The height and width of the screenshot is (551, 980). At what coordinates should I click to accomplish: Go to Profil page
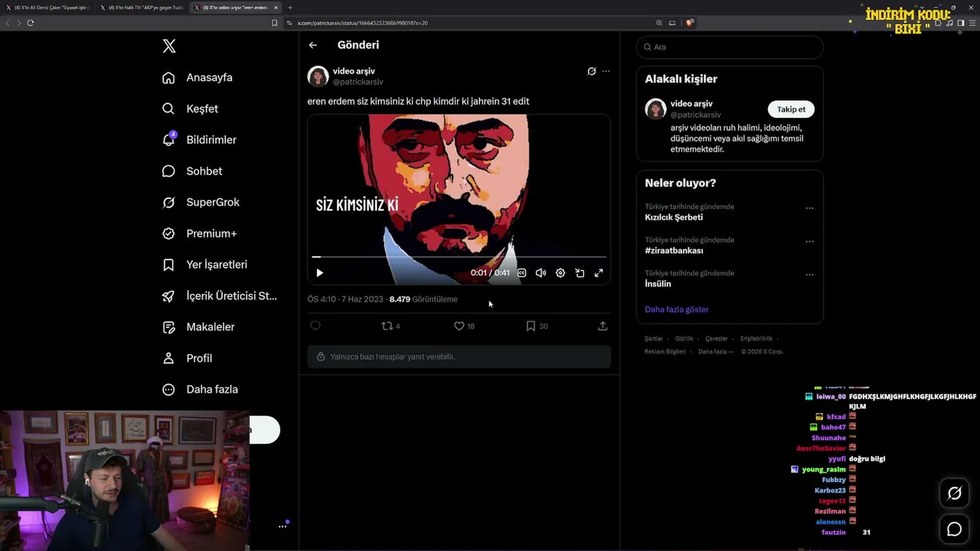(188, 358)
